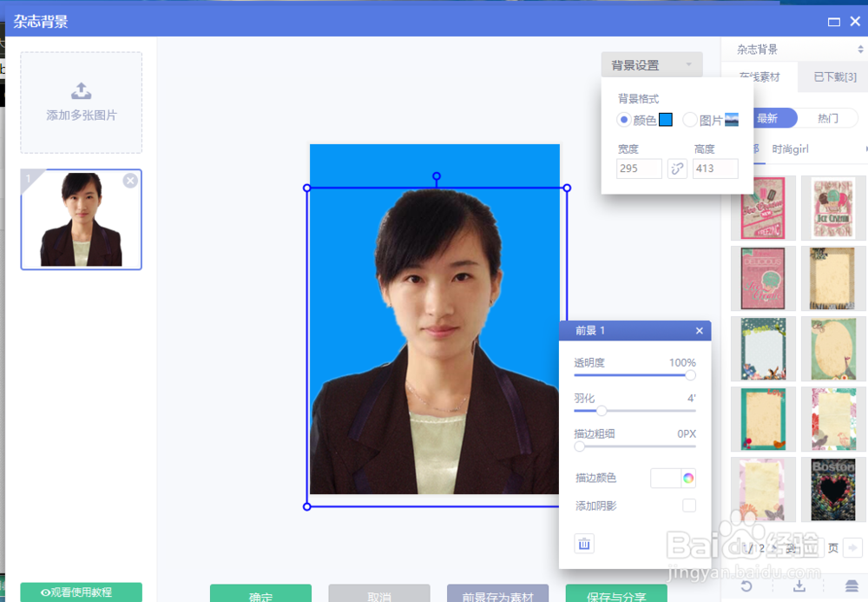Open the 观看使用教程 tutorial button
Screen dimensions: 868x602
pyautogui.click(x=82, y=592)
